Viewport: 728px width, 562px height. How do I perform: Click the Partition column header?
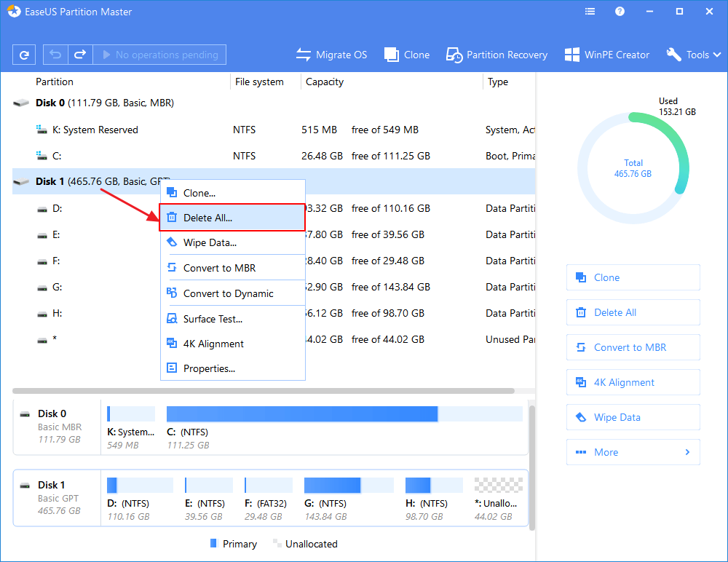tap(55, 82)
